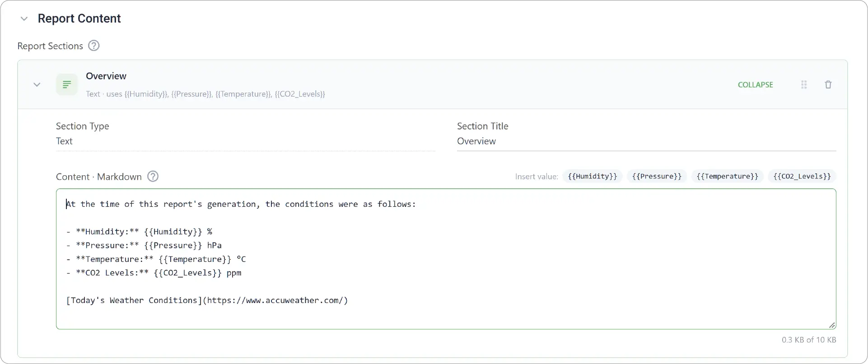Image resolution: width=868 pixels, height=364 pixels.
Task: Click the green Overview text section icon
Action: 67,84
